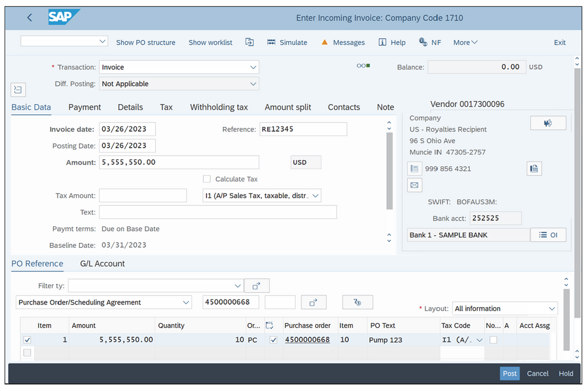This screenshot has height=391, width=588.
Task: Click the fax icon in the vendor area
Action: click(534, 168)
